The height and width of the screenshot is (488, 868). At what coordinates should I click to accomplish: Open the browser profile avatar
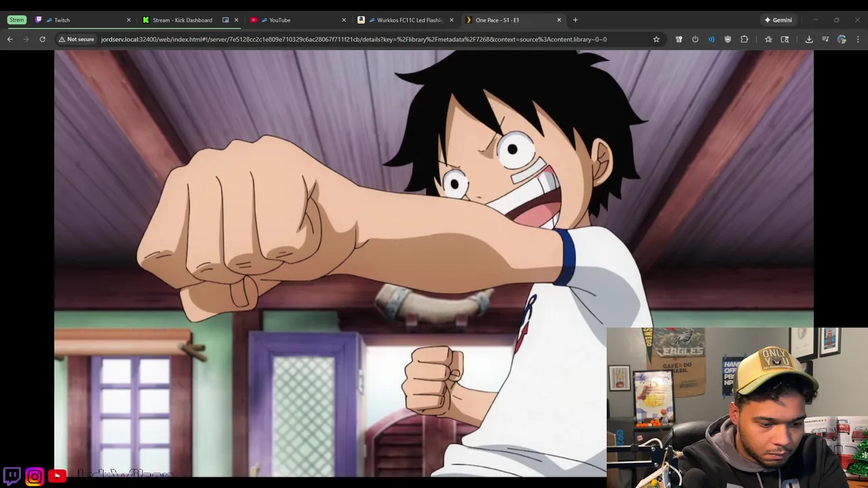tap(842, 39)
